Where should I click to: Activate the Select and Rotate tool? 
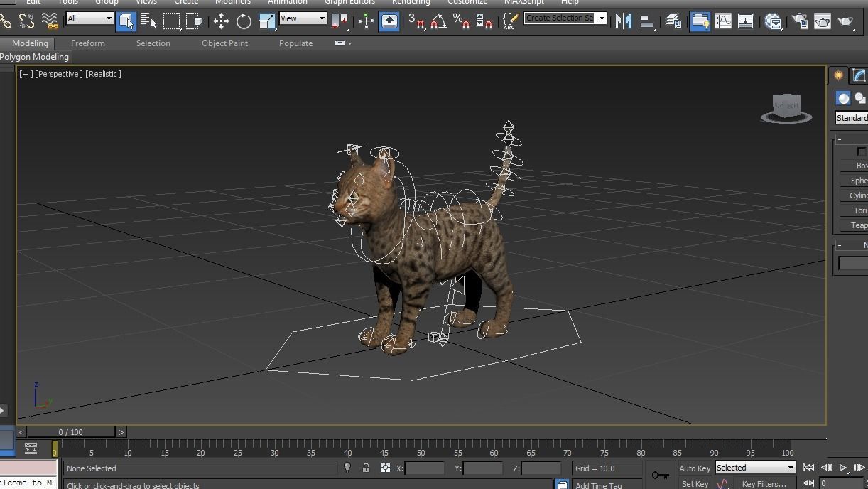tap(244, 21)
